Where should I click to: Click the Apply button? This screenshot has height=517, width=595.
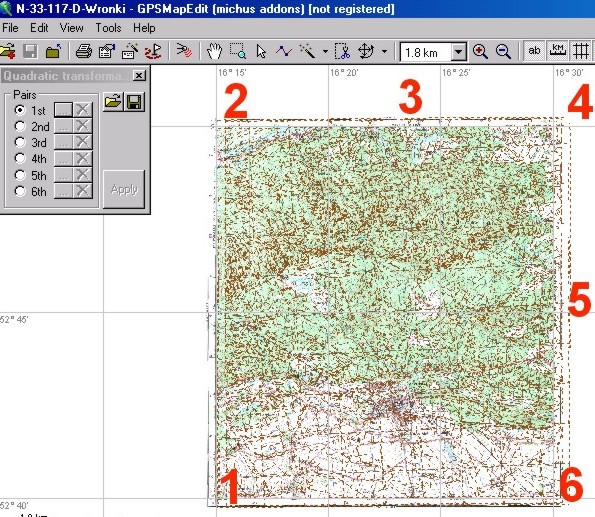point(124,189)
